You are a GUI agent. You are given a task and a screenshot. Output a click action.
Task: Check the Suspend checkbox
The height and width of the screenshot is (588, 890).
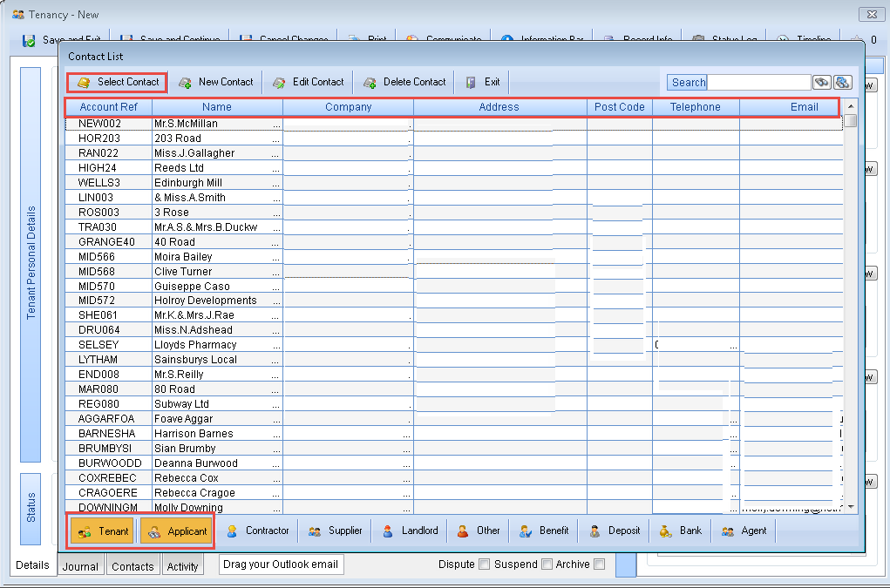coord(547,564)
